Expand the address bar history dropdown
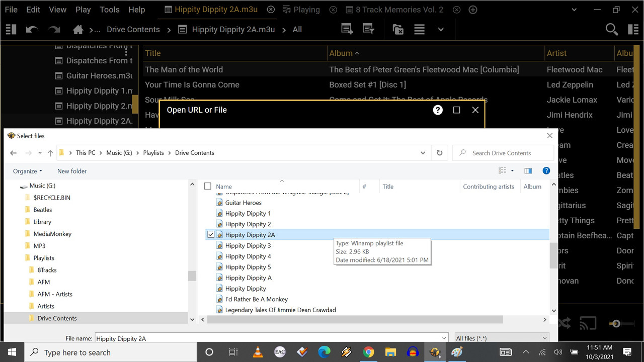The width and height of the screenshot is (644, 362). (423, 153)
